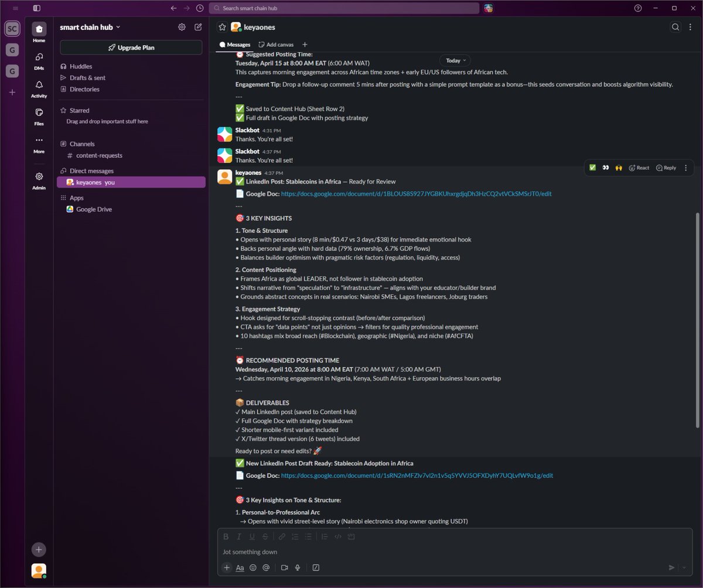Open create new plus button bottom left
Viewport: 703px width, 588px height.
pos(39,549)
